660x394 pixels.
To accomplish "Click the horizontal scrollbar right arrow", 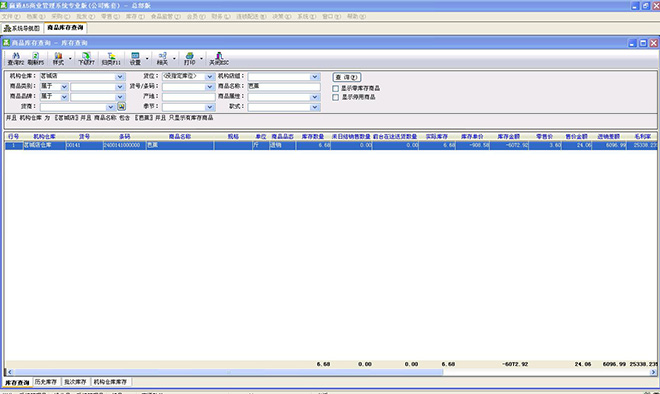I will (653, 372).
